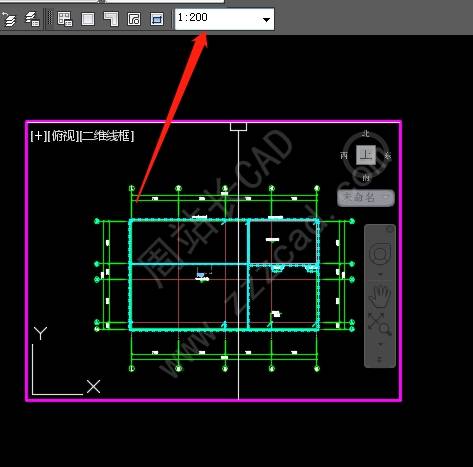
Task: Expand the 1:200 viewport scale dropdown arrow
Action: [266, 20]
